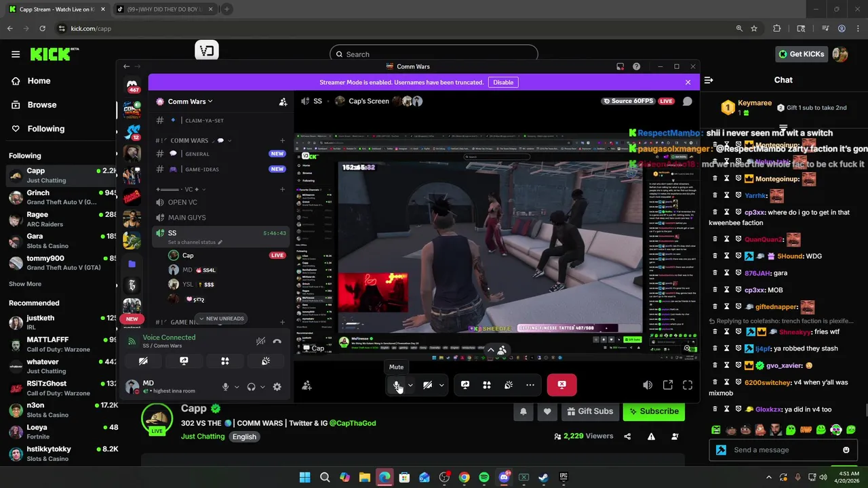Join OPEN VC voice channel
Viewport: 868px width, 488px height.
pos(222,202)
